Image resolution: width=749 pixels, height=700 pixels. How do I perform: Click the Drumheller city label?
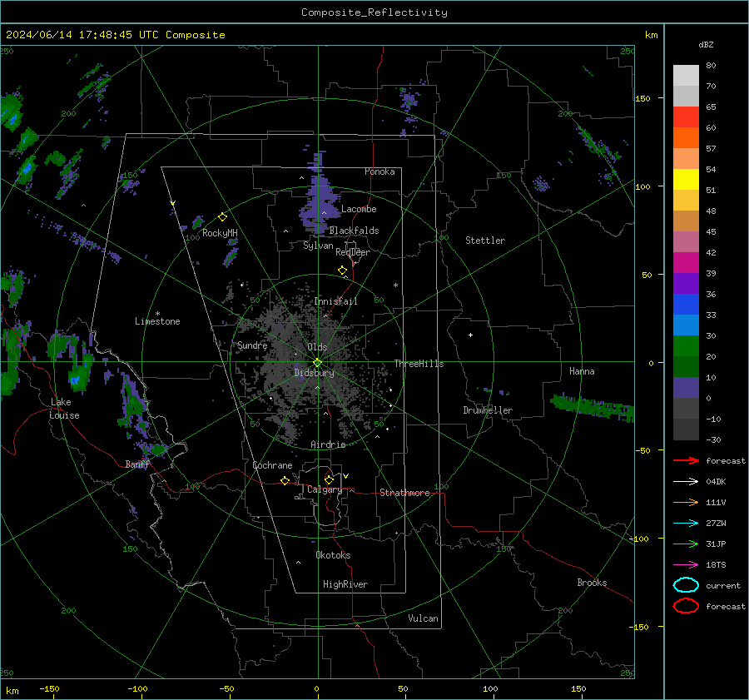488,410
